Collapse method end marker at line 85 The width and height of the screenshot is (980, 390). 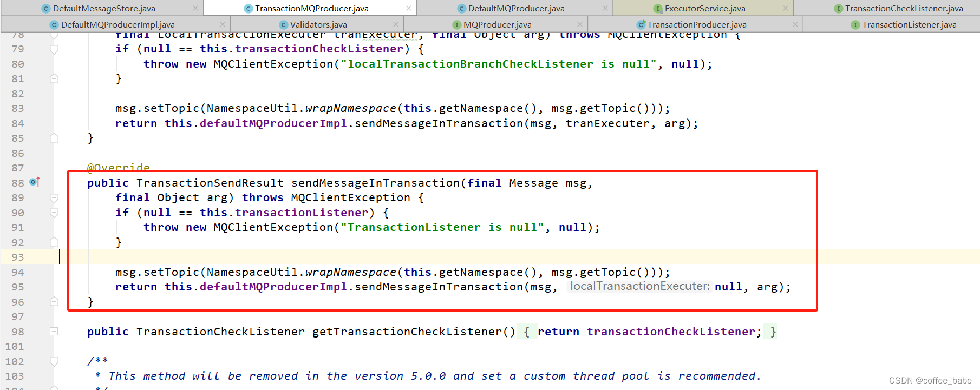pos(54,138)
